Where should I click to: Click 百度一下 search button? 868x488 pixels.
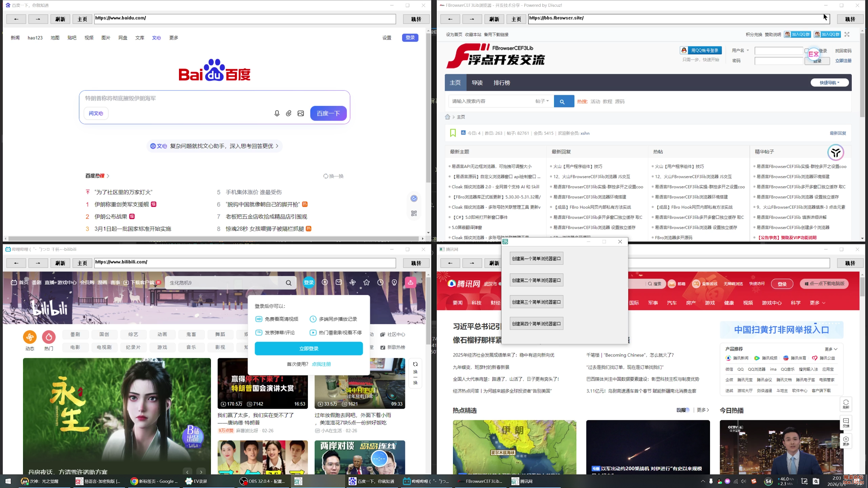[328, 113]
